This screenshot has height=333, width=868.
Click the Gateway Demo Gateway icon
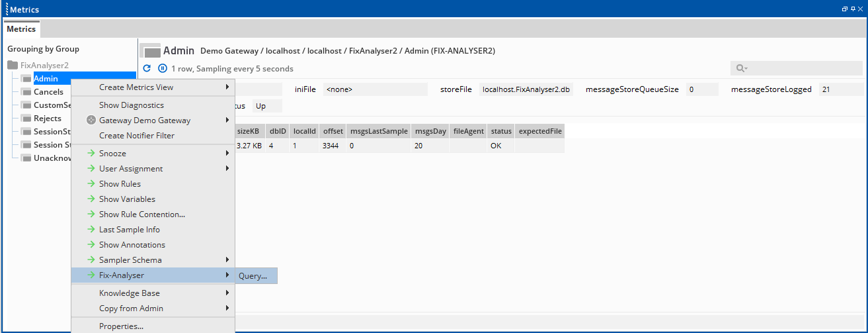click(x=91, y=120)
